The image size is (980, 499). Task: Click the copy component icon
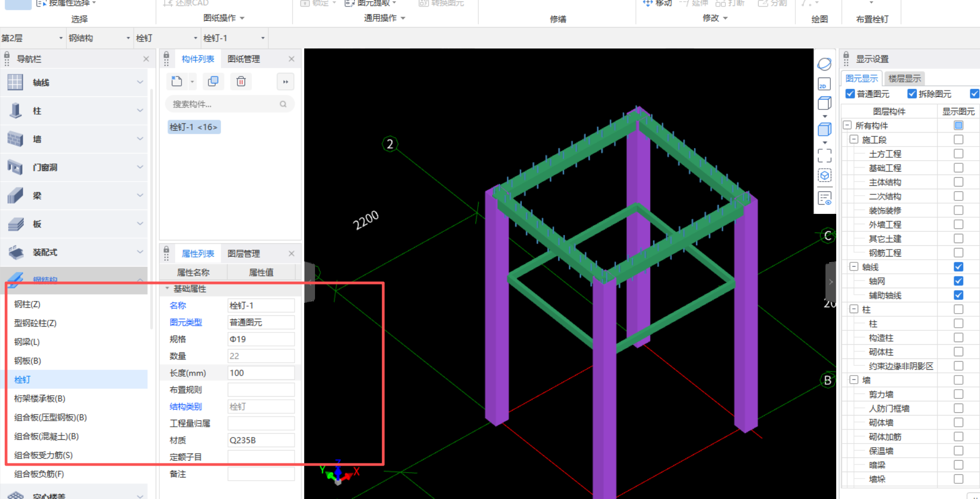[213, 81]
